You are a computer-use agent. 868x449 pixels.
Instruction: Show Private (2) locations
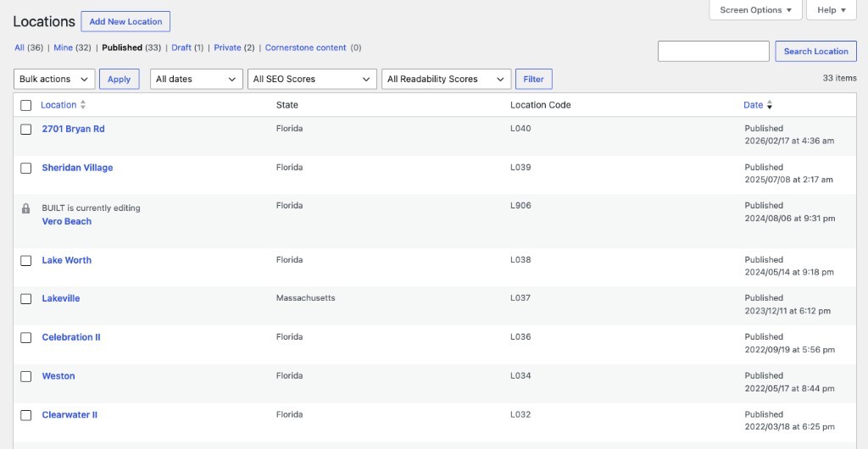(234, 47)
